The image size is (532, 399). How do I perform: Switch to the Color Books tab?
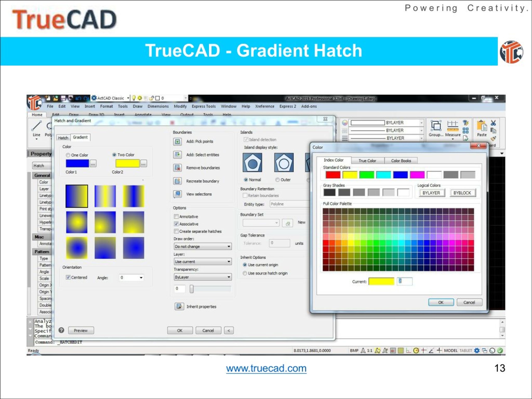(401, 161)
